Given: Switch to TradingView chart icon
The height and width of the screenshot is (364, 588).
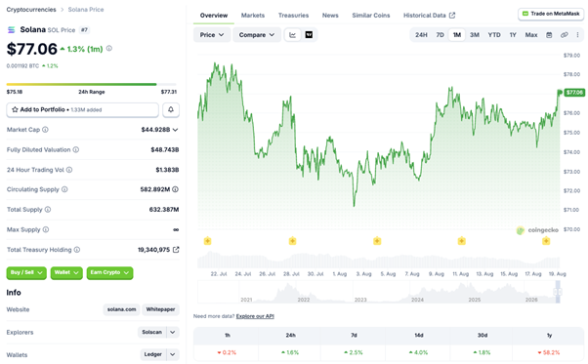Looking at the screenshot, I should [309, 35].
